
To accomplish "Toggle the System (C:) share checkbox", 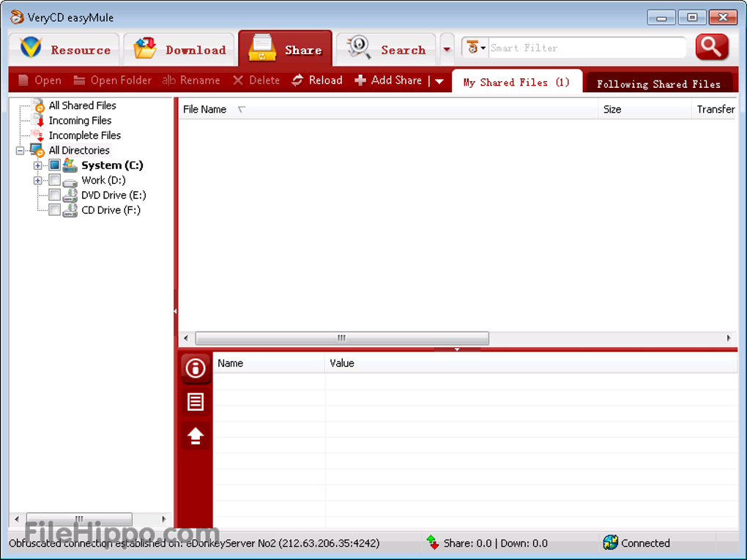I will click(x=55, y=165).
